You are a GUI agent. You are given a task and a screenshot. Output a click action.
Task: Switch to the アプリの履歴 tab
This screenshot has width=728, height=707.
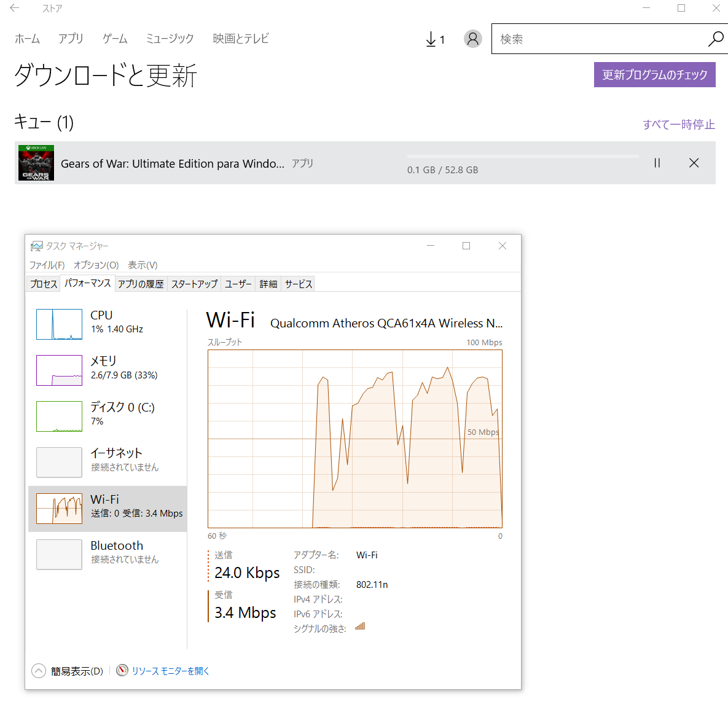coord(141,284)
